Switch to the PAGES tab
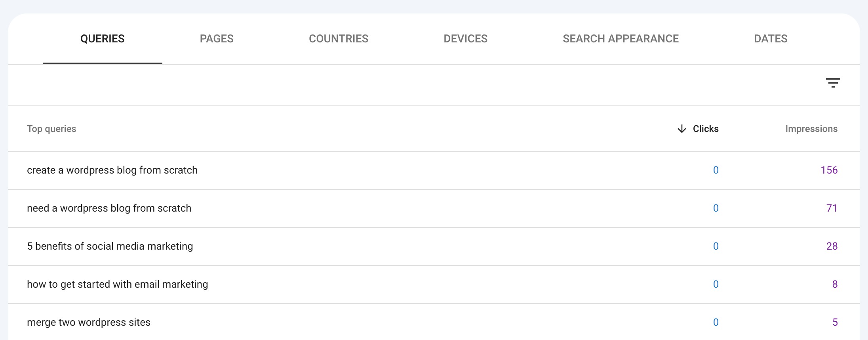868x340 pixels. pyautogui.click(x=217, y=38)
